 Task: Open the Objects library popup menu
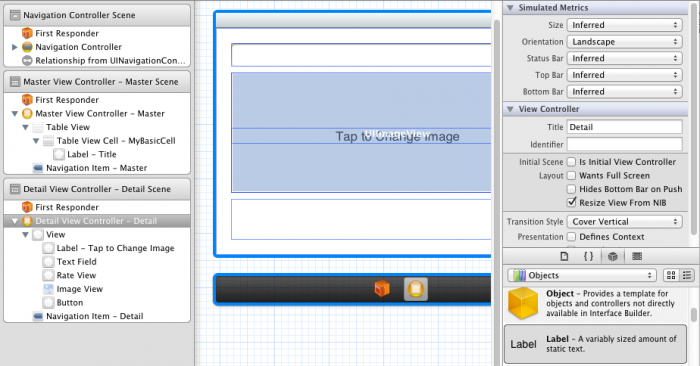click(x=582, y=275)
